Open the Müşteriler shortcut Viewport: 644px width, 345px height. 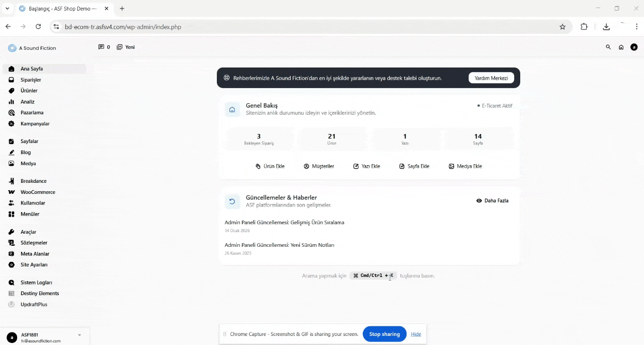coord(319,166)
